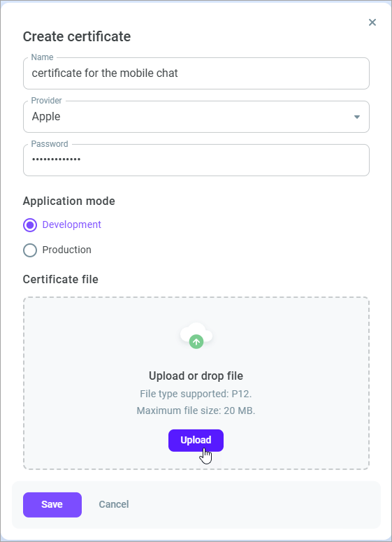This screenshot has width=392, height=542.
Task: Click the green arrow badge on cloud
Action: (196, 342)
